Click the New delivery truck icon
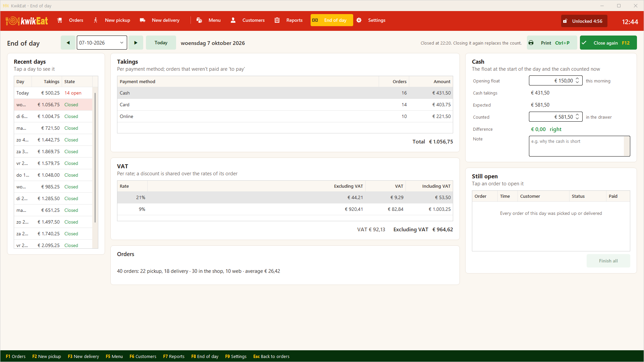The height and width of the screenshot is (362, 644). click(x=143, y=20)
